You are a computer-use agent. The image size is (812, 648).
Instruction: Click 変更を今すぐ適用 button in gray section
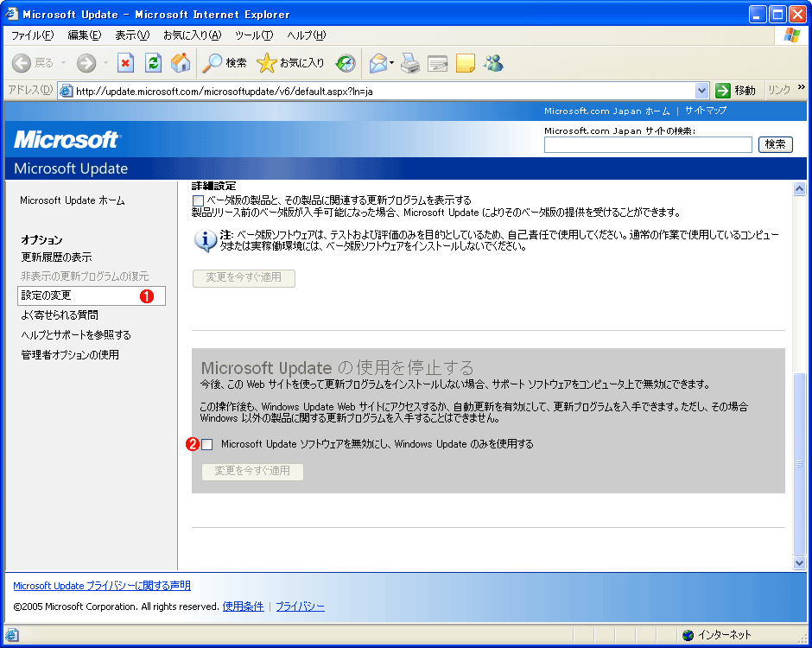coord(252,472)
